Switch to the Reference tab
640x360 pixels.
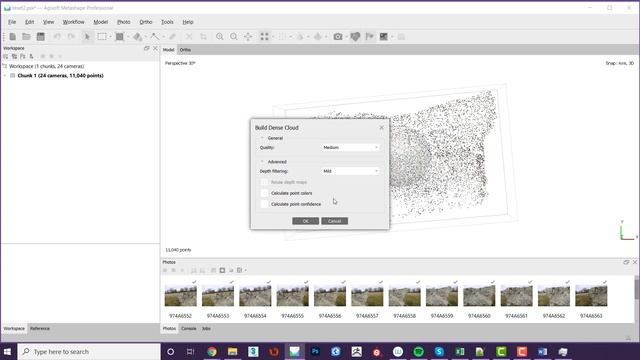click(x=40, y=329)
